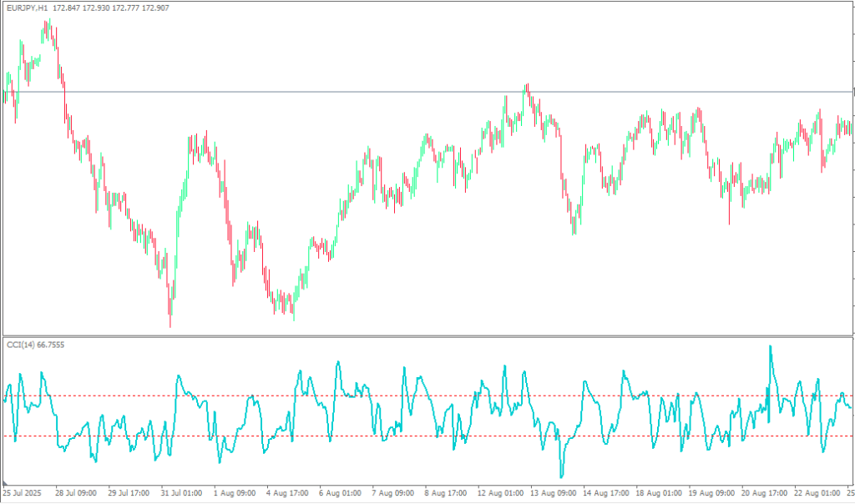Click the highest candlestick peak at left
Viewport: 855px width, 504px height.
pos(48,21)
